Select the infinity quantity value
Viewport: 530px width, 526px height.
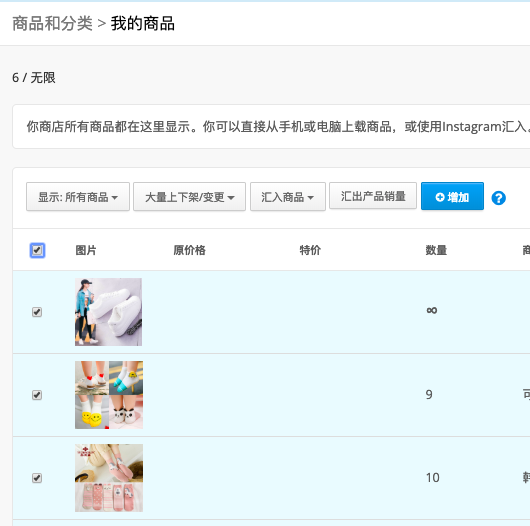tap(432, 310)
